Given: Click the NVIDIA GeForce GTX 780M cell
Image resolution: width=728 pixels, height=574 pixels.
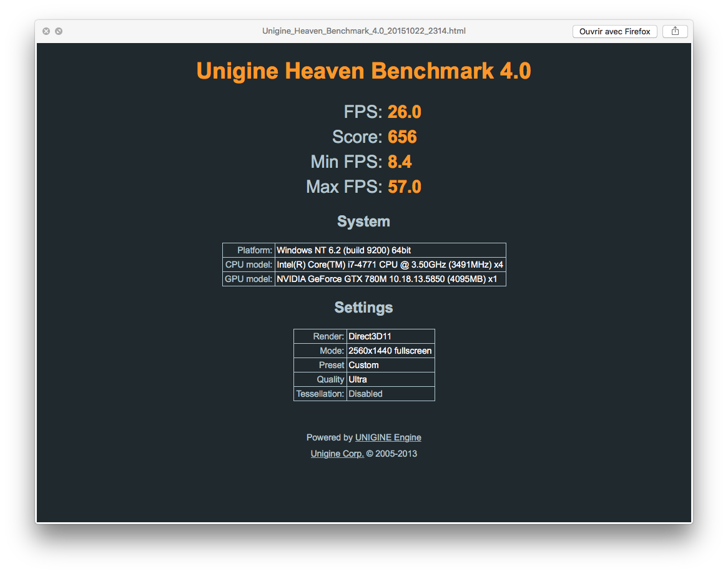Looking at the screenshot, I should click(x=390, y=279).
